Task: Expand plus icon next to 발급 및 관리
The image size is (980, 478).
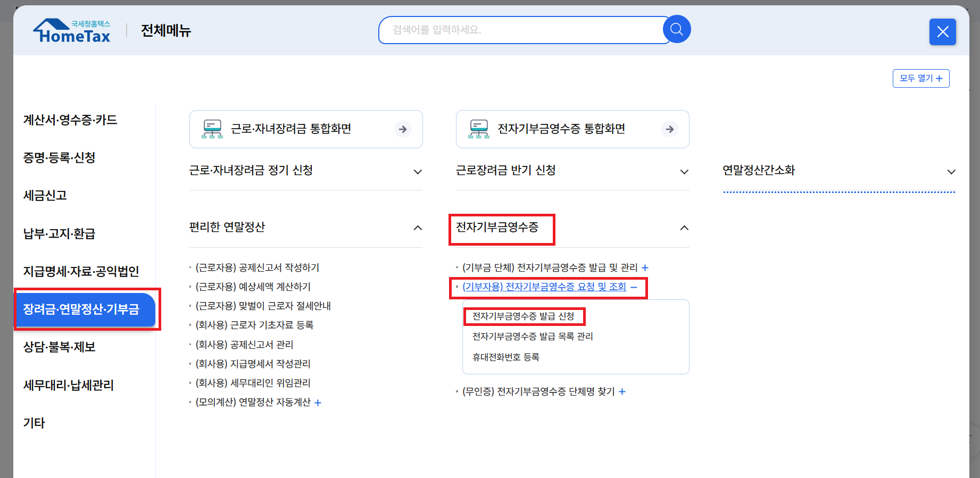Action: click(x=645, y=267)
